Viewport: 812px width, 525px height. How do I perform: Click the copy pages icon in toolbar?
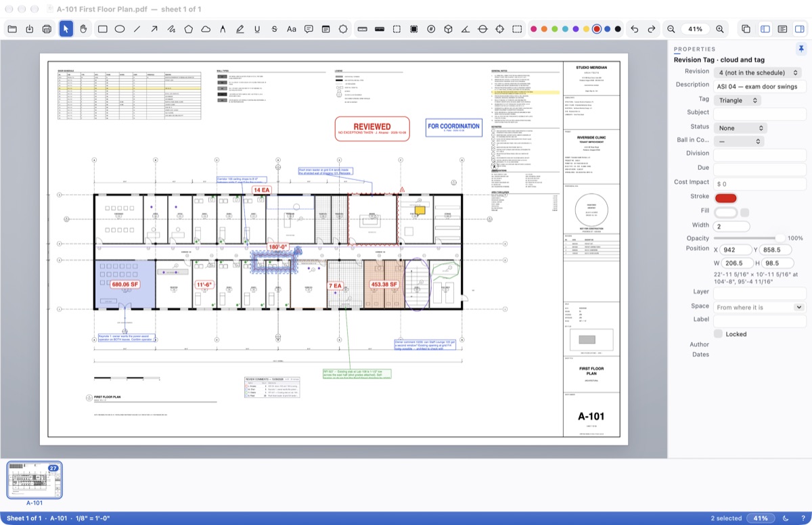click(746, 29)
